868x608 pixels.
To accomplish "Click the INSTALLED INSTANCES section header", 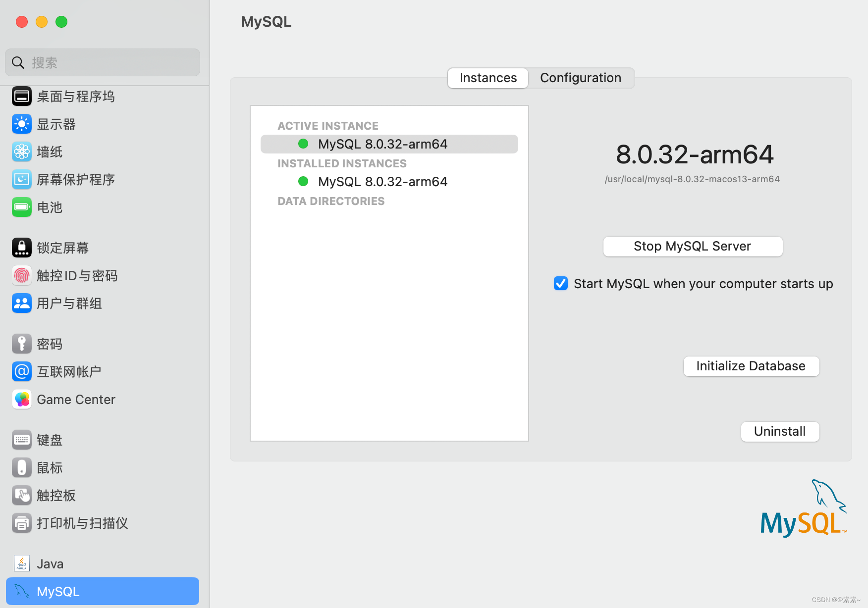I will click(342, 163).
